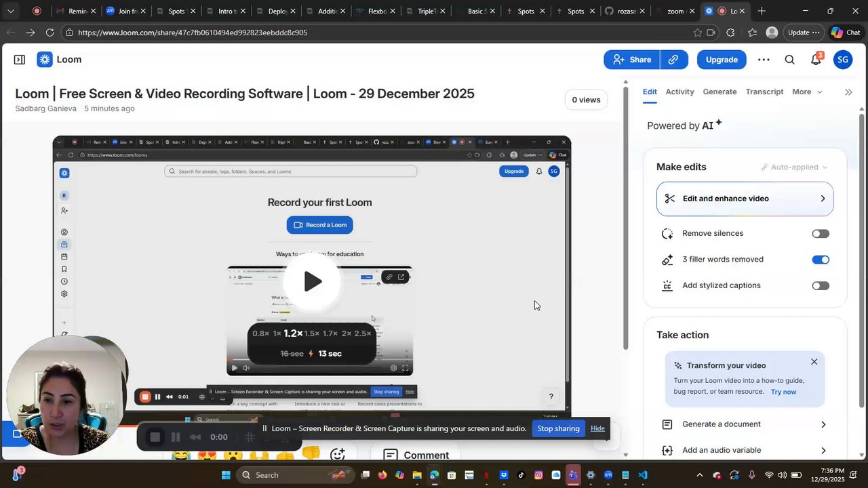Open the SG account avatar menu
Viewport: 868px width, 488px height.
843,60
